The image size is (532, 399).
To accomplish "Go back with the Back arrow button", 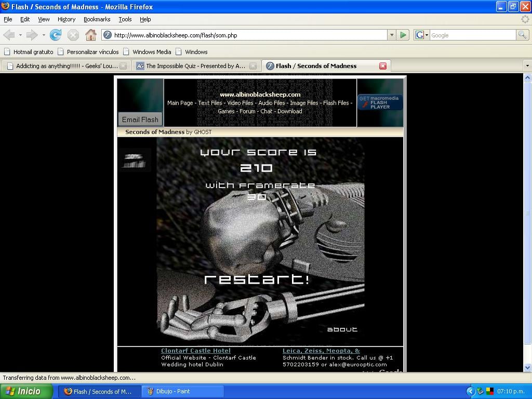I will pos(9,35).
